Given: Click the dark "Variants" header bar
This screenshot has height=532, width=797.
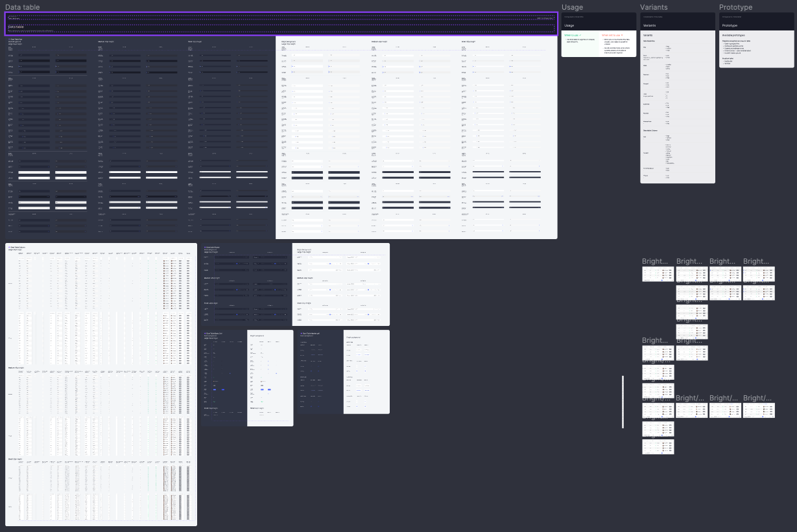Looking at the screenshot, I should pos(677,25).
